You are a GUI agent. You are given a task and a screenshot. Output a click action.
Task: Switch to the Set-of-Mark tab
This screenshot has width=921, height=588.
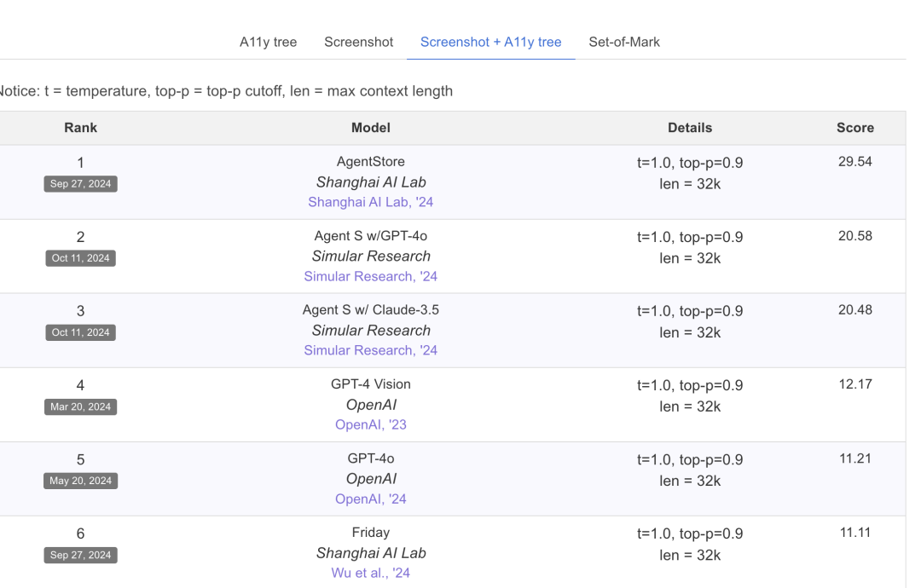tap(624, 42)
